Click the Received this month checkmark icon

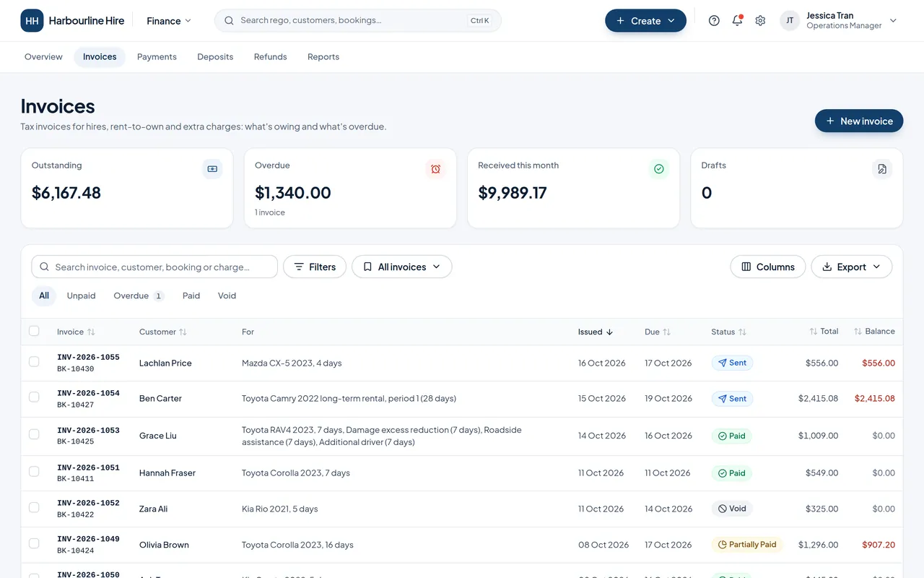[x=658, y=169]
